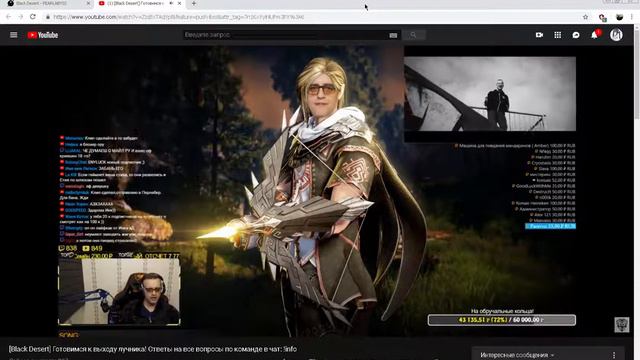Open the chat panel three-dot options
This screenshot has width=640, height=360.
pos(614,355)
